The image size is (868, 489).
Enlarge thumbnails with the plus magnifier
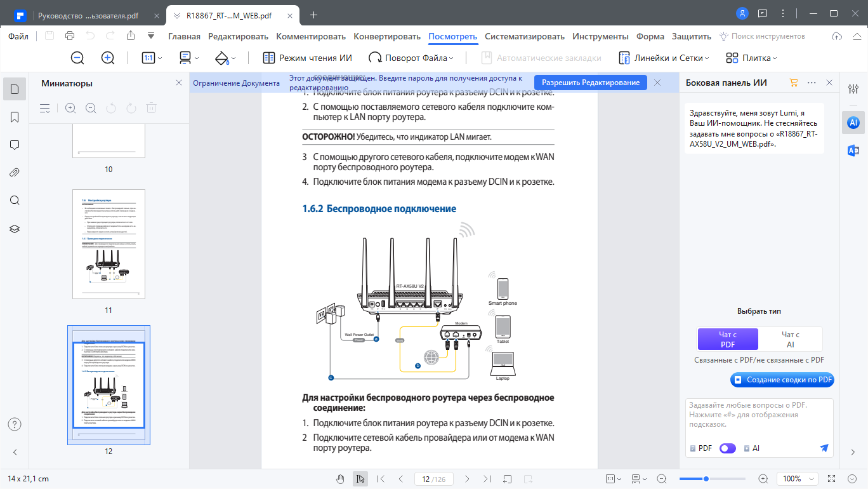click(x=70, y=108)
